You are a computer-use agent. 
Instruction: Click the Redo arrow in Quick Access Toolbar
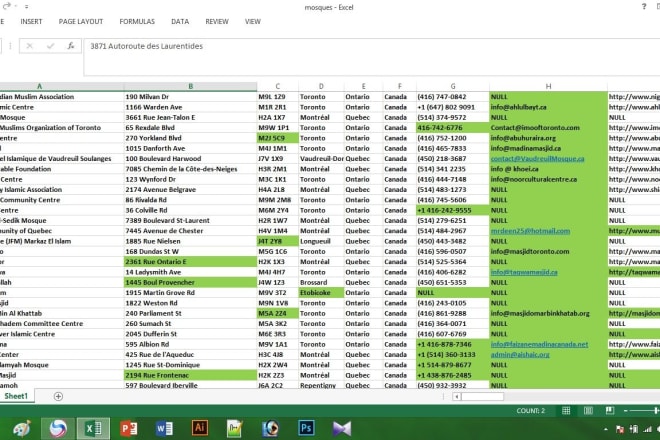tap(6, 6)
